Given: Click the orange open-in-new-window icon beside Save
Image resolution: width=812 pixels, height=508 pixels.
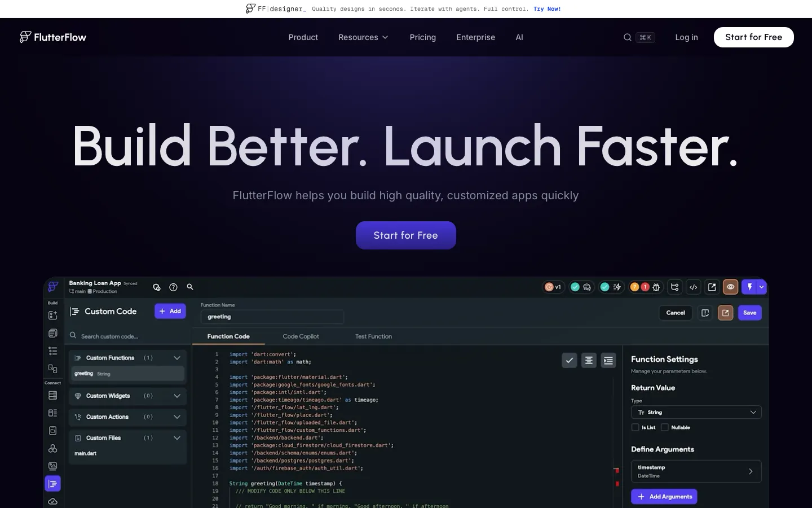Looking at the screenshot, I should [x=725, y=313].
